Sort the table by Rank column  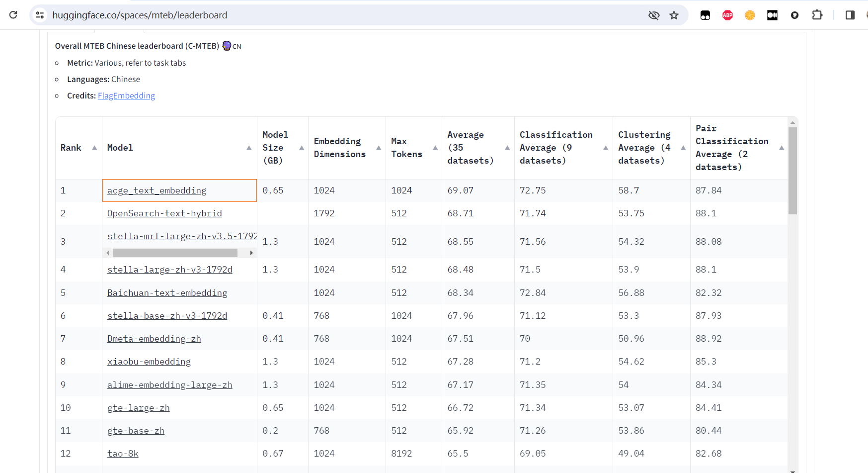point(94,148)
